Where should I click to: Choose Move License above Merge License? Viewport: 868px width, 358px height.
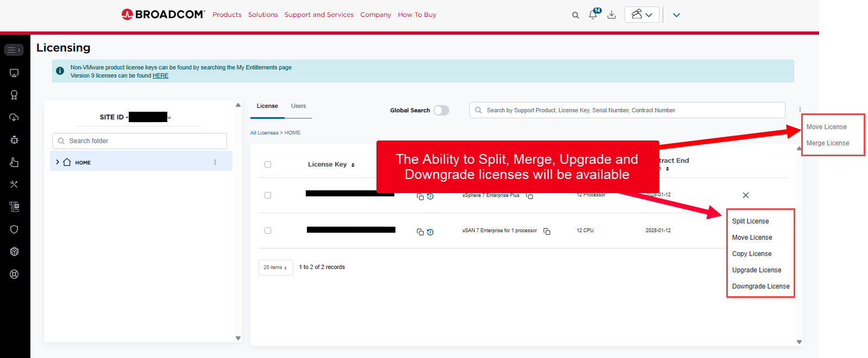(827, 127)
